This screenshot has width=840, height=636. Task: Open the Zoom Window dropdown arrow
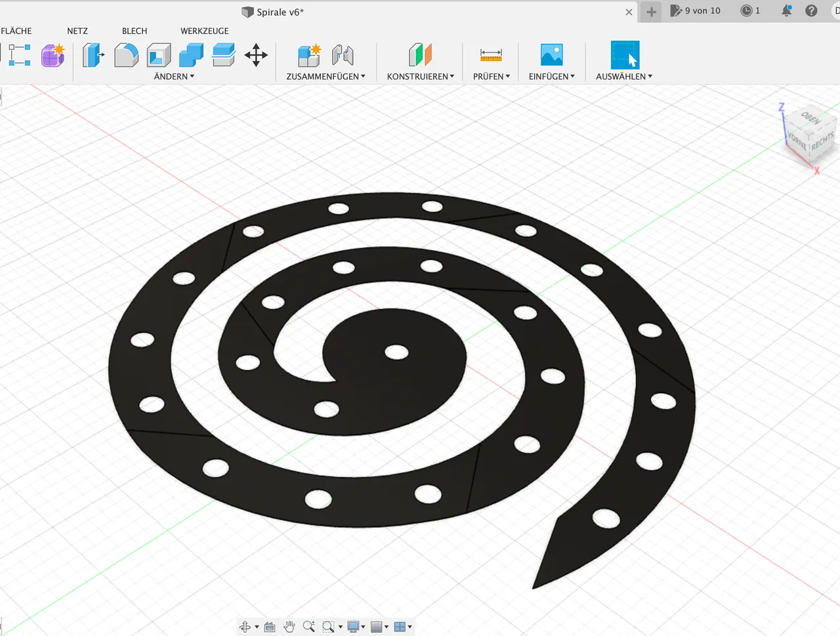340,627
